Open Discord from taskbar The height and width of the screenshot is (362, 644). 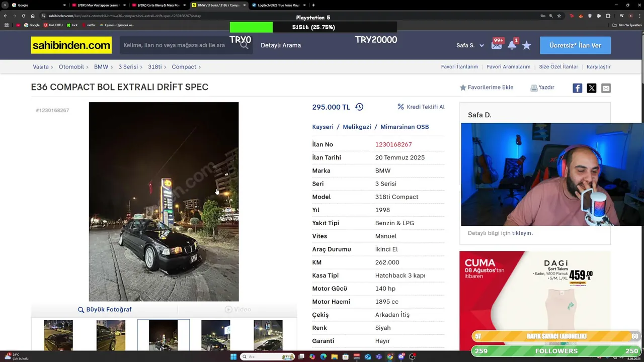click(x=401, y=356)
